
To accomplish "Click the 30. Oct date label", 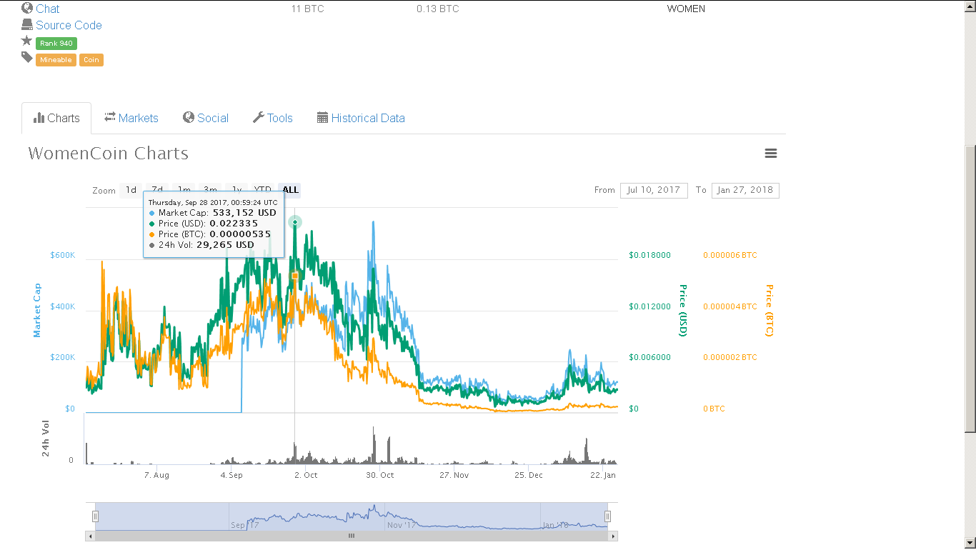I will pos(380,475).
